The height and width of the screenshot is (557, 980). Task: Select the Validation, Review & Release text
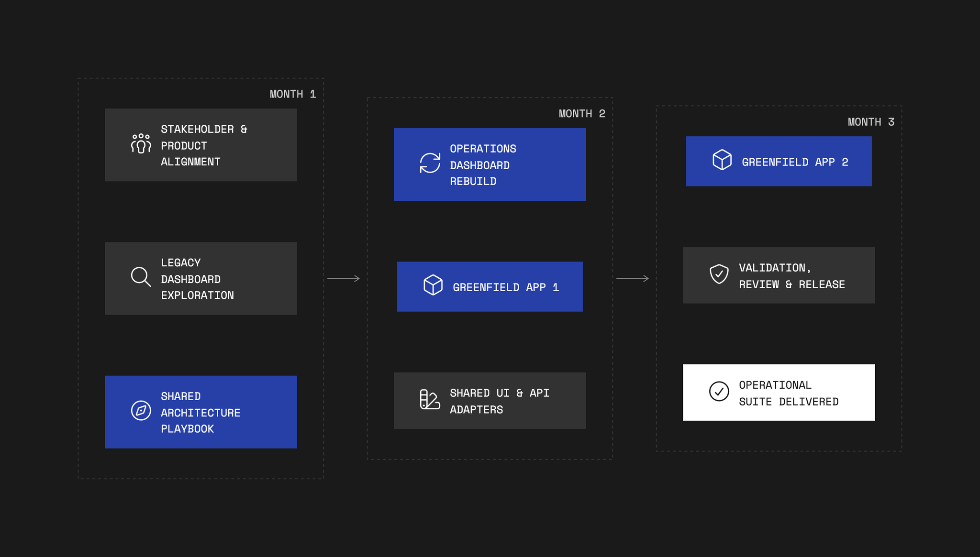tap(792, 276)
